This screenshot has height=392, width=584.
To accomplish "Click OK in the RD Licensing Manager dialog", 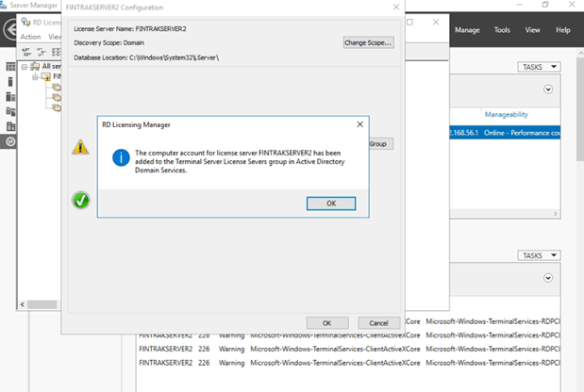I will pyautogui.click(x=330, y=204).
